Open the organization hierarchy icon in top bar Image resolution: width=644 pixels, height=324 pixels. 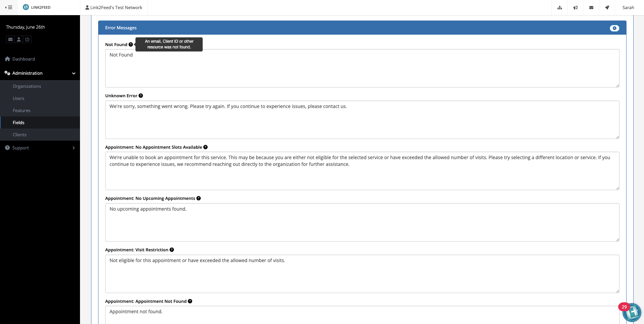tap(560, 7)
